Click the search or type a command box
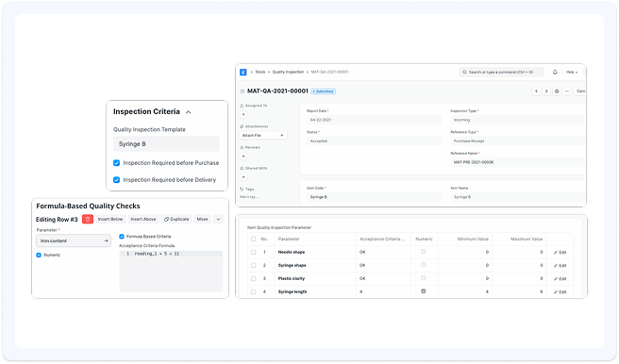The height and width of the screenshot is (364, 619). 501,73
